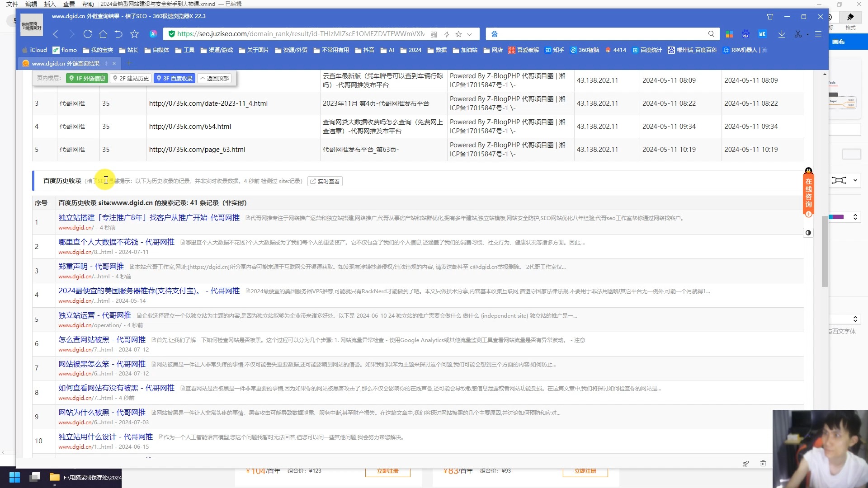Screen dimensions: 868x488
Task: Open the skin shirt icon in title bar
Action: point(770,17)
